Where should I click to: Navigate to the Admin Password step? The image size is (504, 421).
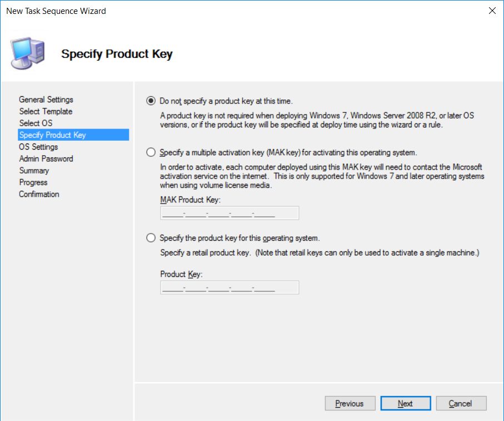46,159
